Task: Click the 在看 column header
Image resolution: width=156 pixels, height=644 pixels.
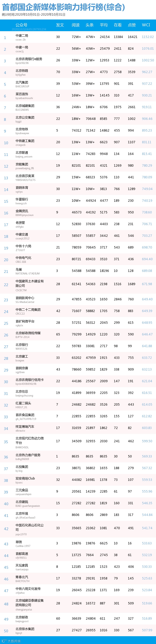Action: [x=118, y=25]
